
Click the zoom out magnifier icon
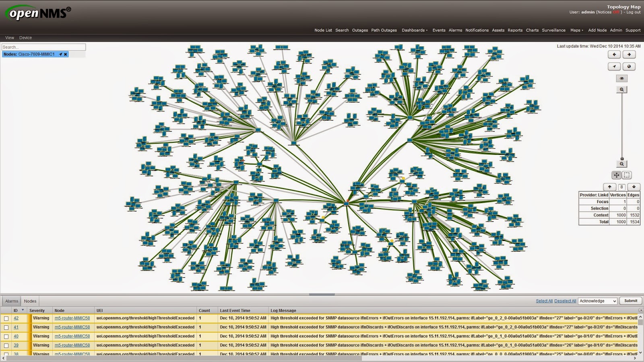[622, 164]
